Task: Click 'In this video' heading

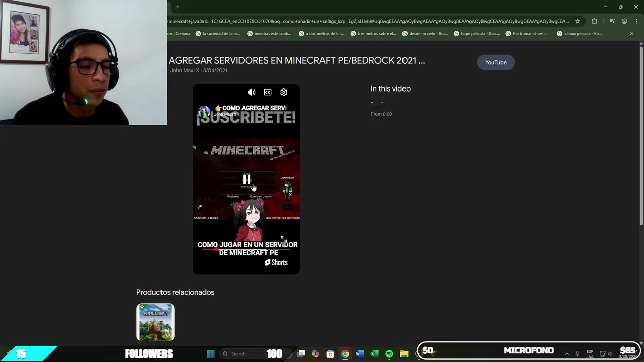Action: click(x=390, y=88)
